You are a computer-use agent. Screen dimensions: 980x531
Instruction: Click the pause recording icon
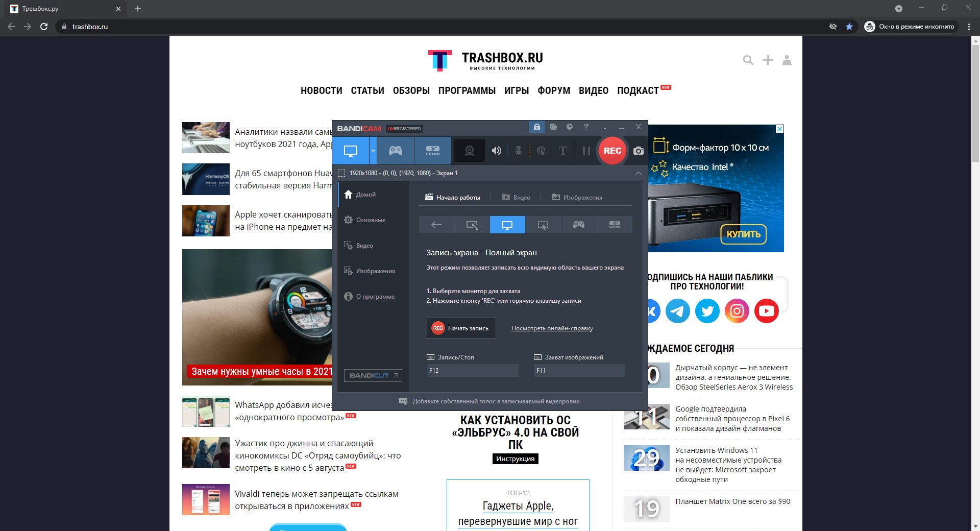[586, 151]
